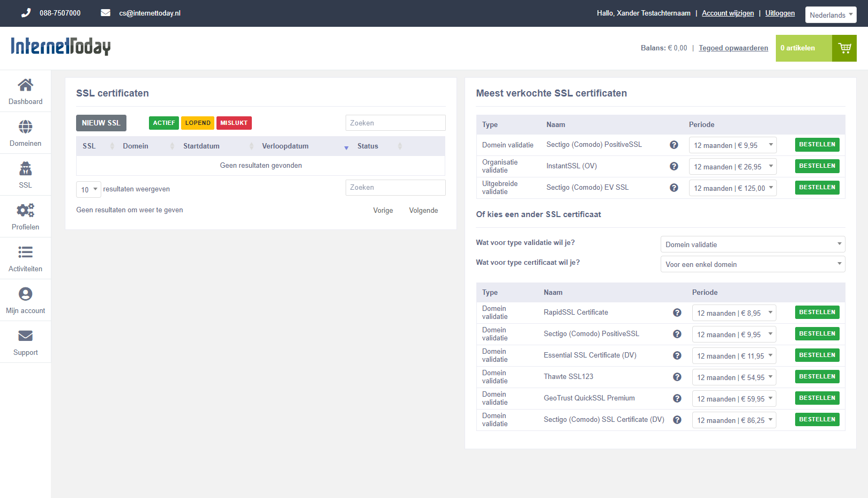Open Activiteiten list icon
The height and width of the screenshot is (498, 868).
25,252
